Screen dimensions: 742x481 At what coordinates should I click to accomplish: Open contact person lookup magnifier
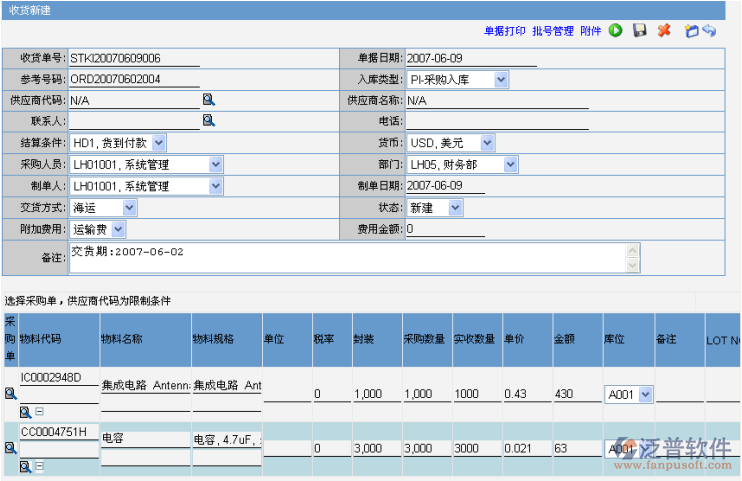209,121
